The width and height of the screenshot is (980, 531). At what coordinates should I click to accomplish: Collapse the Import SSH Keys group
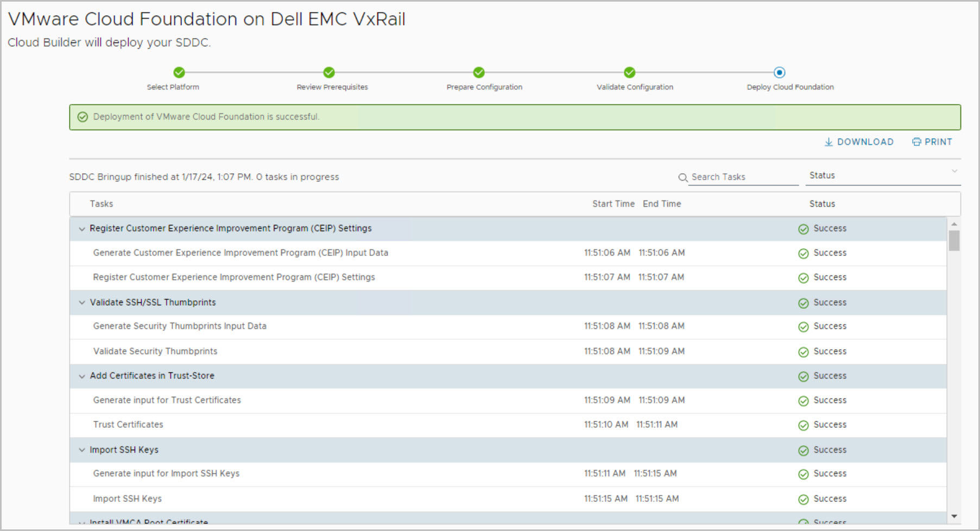82,450
